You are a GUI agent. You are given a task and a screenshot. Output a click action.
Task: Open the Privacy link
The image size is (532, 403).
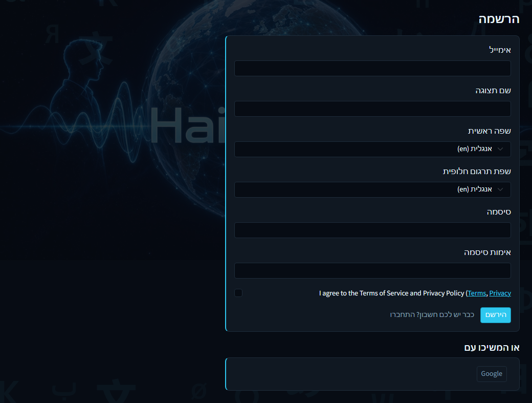pyautogui.click(x=500, y=293)
